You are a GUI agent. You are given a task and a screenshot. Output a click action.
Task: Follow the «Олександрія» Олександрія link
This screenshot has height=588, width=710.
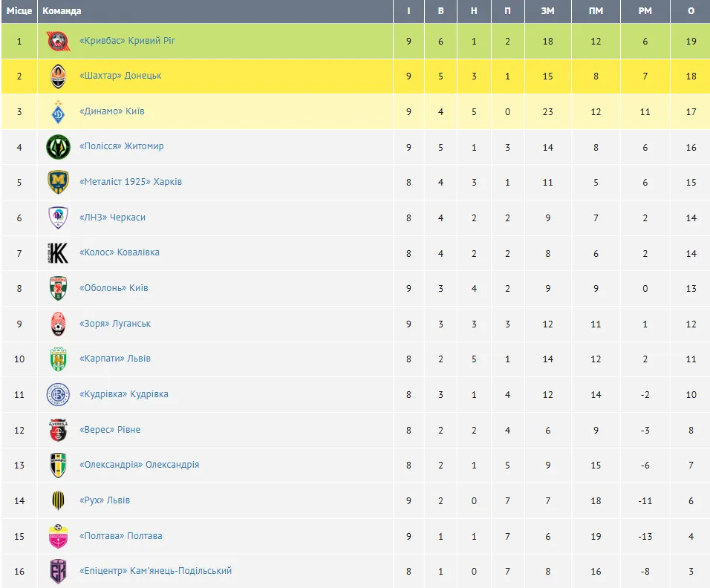pyautogui.click(x=139, y=465)
